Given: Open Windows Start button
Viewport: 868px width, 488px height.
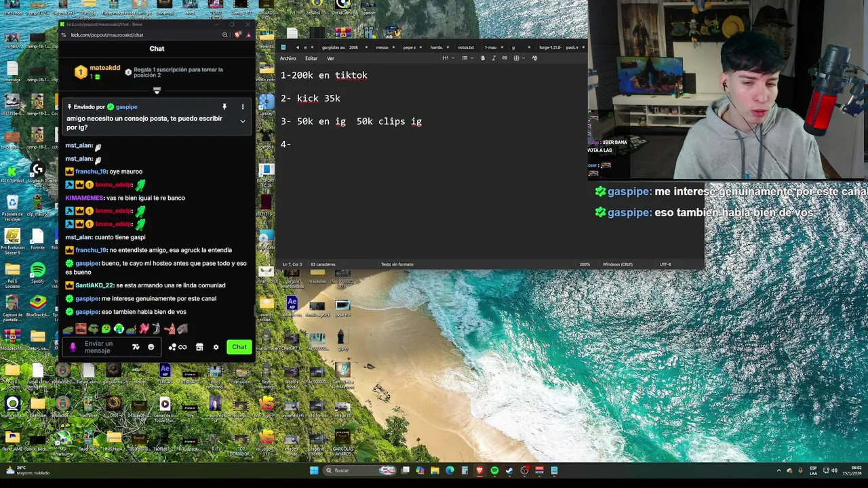Looking at the screenshot, I should click(314, 470).
